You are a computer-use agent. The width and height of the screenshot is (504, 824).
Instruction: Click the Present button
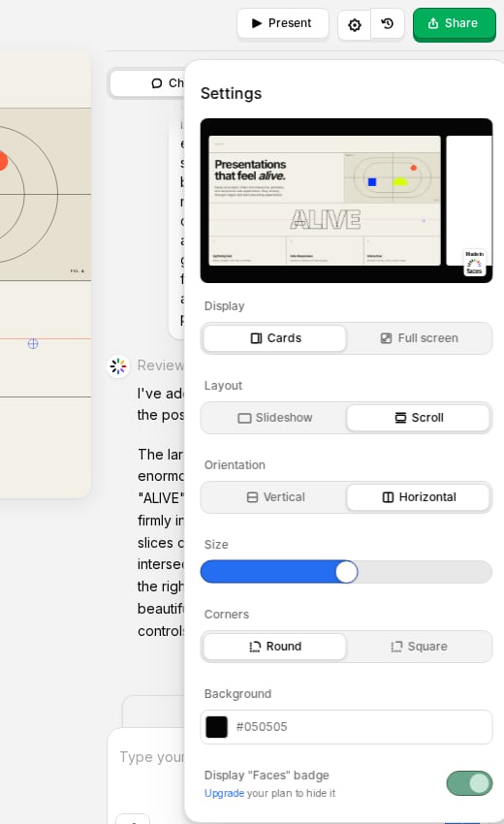point(283,23)
